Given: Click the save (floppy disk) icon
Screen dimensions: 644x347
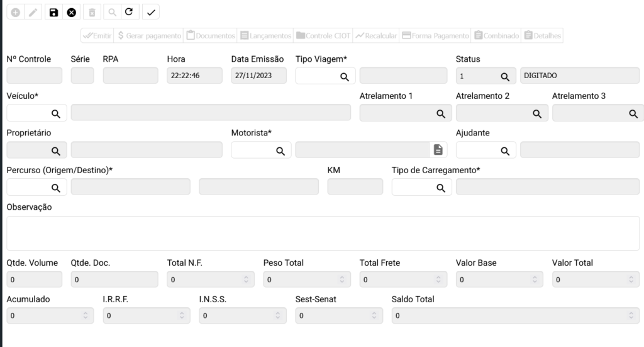Looking at the screenshot, I should point(53,12).
